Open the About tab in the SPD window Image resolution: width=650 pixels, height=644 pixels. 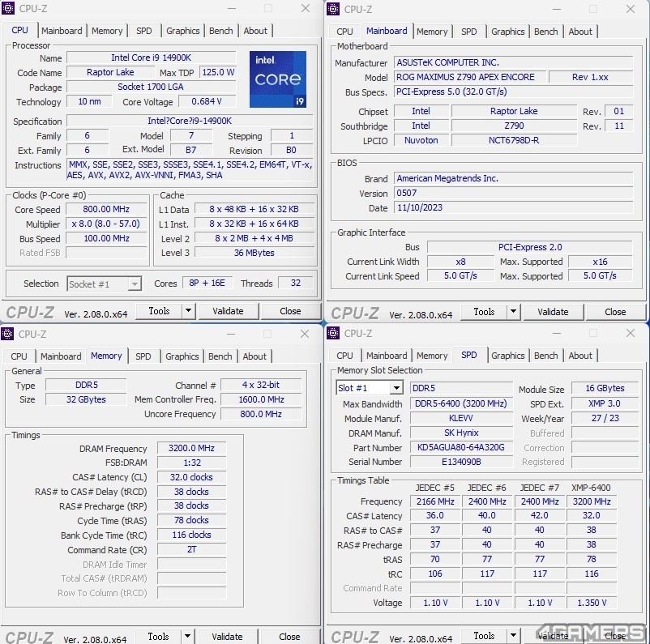(x=580, y=356)
